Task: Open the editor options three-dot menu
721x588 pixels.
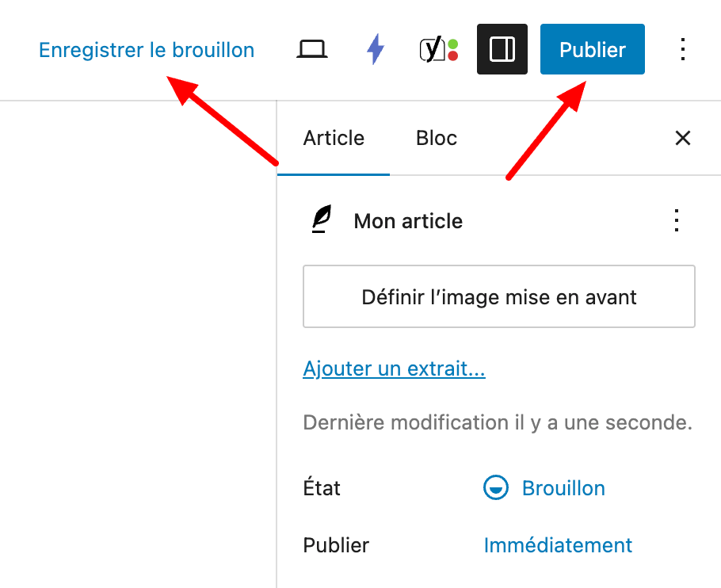Action: coord(682,49)
